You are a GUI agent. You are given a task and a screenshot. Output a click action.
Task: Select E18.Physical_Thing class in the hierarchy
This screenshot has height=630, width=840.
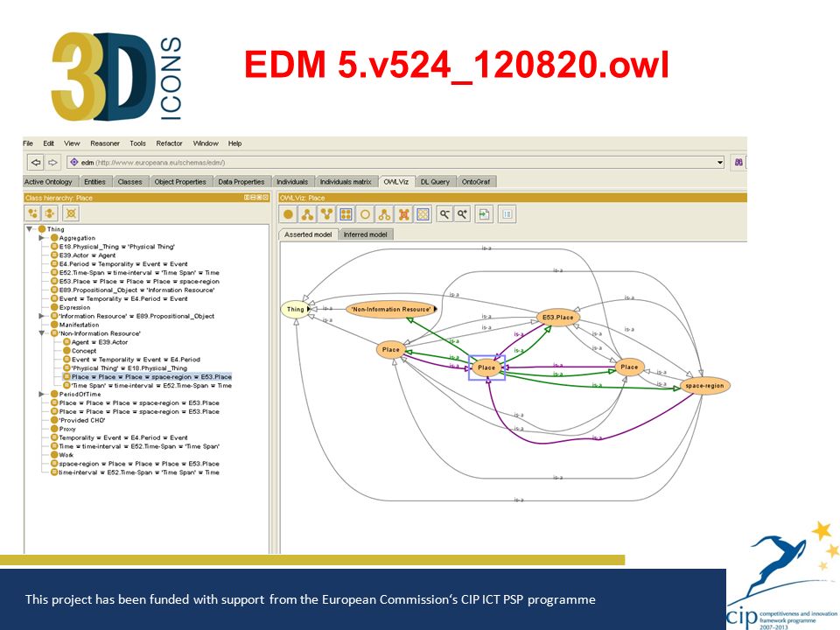[116, 247]
